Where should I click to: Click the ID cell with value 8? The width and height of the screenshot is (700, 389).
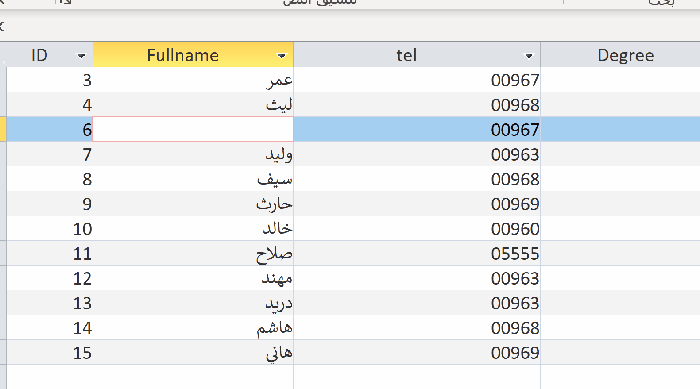tap(50, 179)
